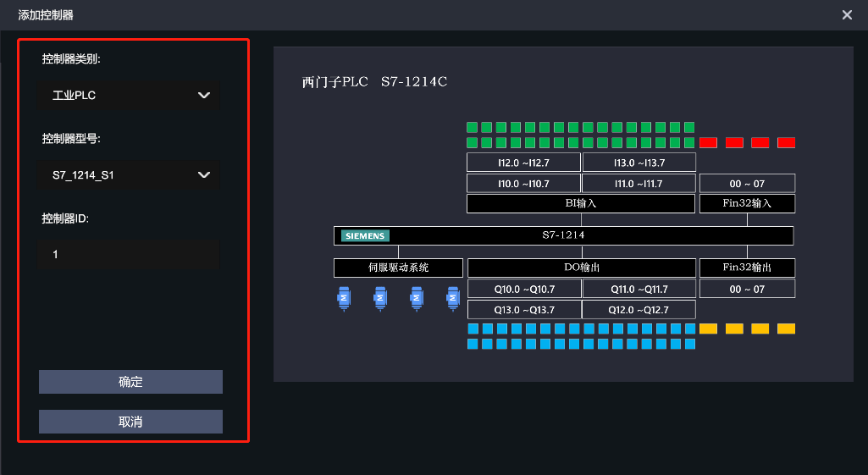This screenshot has height=475, width=868.
Task: Click the Fin32输出 block
Action: point(747,268)
